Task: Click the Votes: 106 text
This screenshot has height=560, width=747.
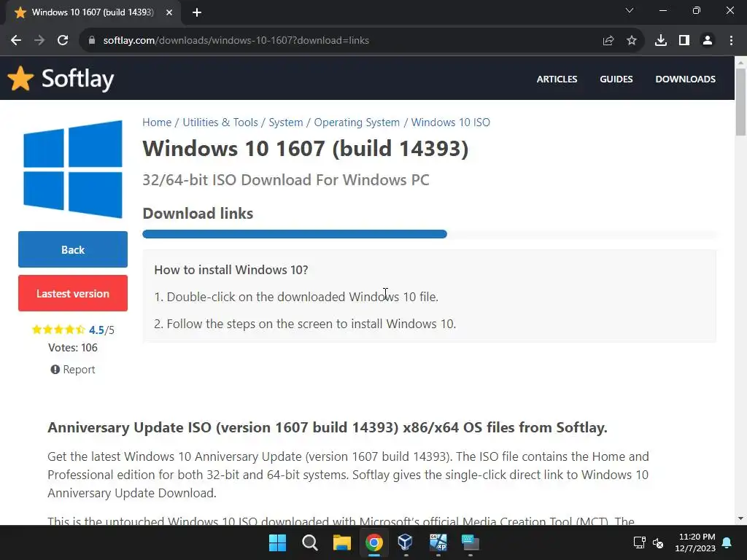Action: pyautogui.click(x=73, y=348)
